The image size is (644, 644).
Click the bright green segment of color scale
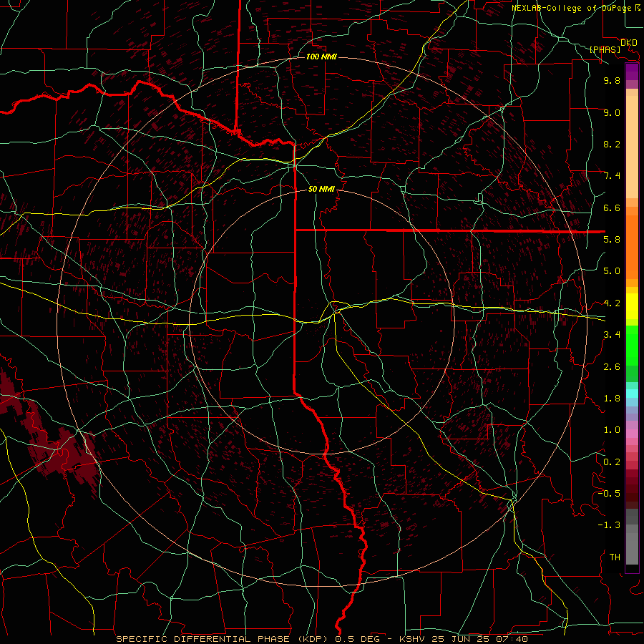click(632, 346)
